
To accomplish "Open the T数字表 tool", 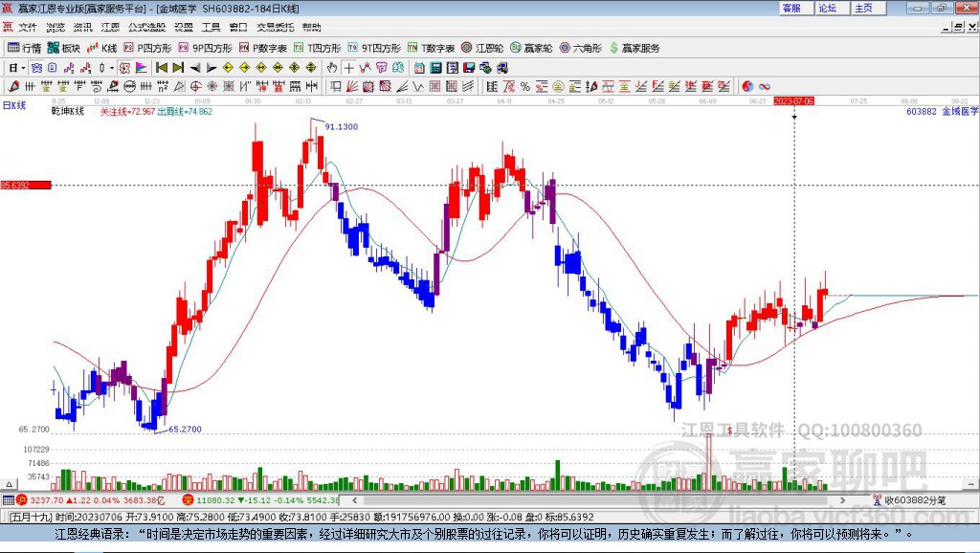I will (x=431, y=48).
